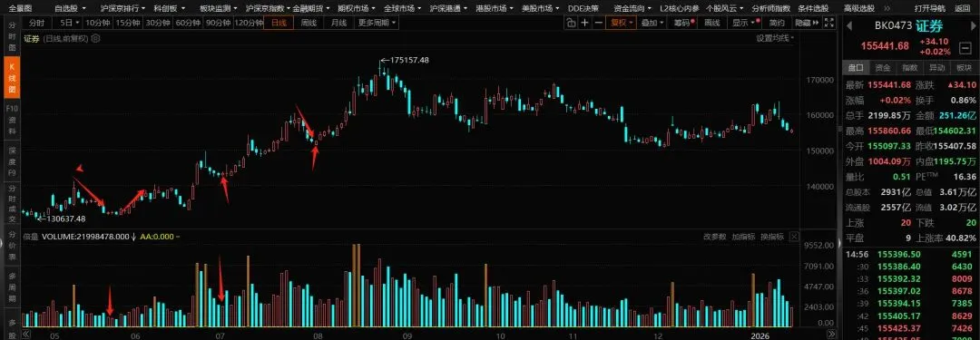980x340 pixels.
Task: Go to next stock with right arrow
Action: [973, 27]
